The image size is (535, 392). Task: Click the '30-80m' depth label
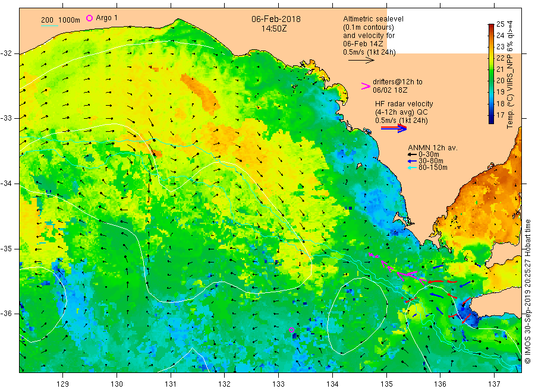431,161
